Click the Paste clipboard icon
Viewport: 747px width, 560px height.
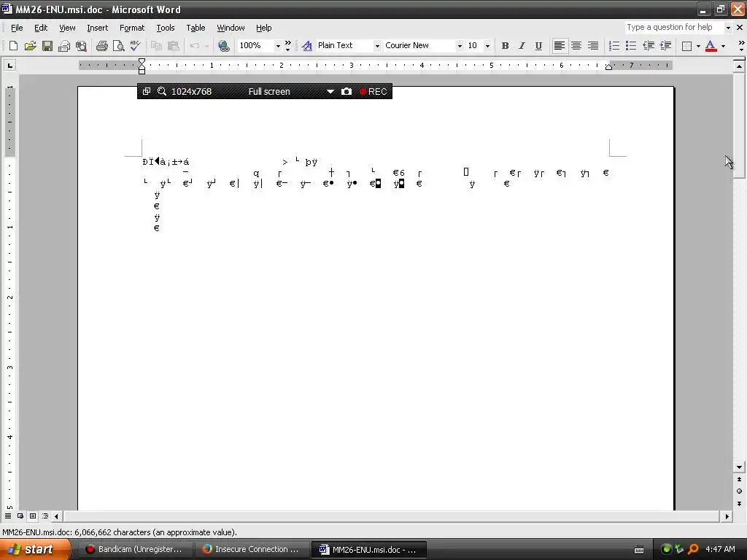pos(174,46)
